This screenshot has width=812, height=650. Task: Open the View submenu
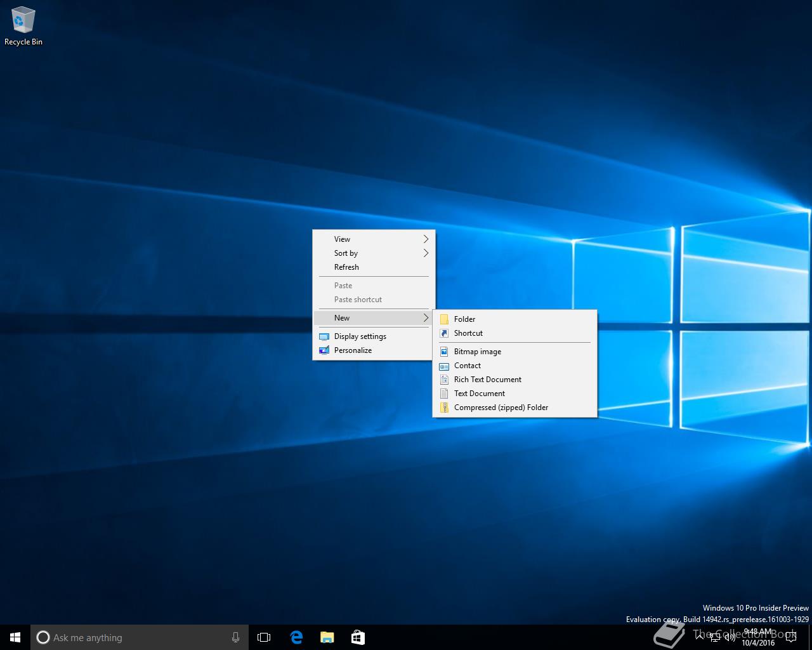coord(374,239)
